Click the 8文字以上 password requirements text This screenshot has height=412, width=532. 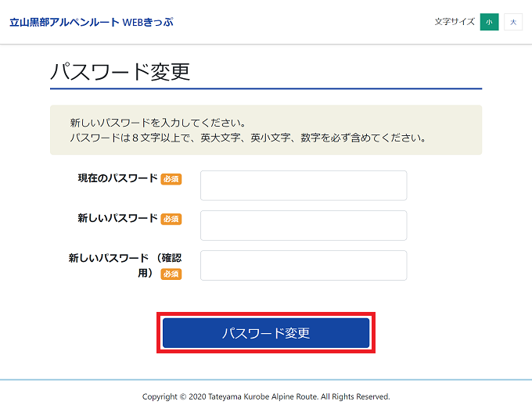coord(247,138)
